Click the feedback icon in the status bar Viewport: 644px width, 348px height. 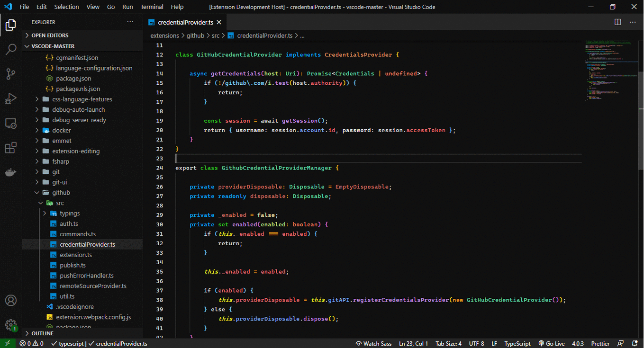click(x=621, y=343)
